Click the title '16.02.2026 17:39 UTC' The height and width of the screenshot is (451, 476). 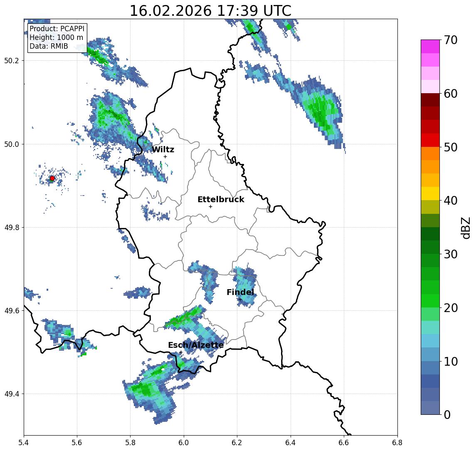coord(210,11)
